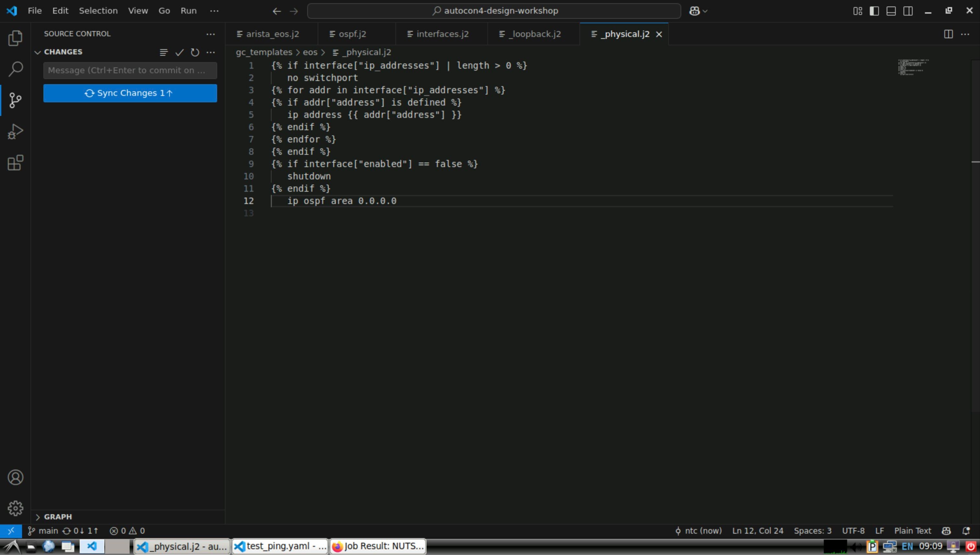Click View as Tree icon in Changes
The height and width of the screenshot is (555, 980).
click(164, 52)
